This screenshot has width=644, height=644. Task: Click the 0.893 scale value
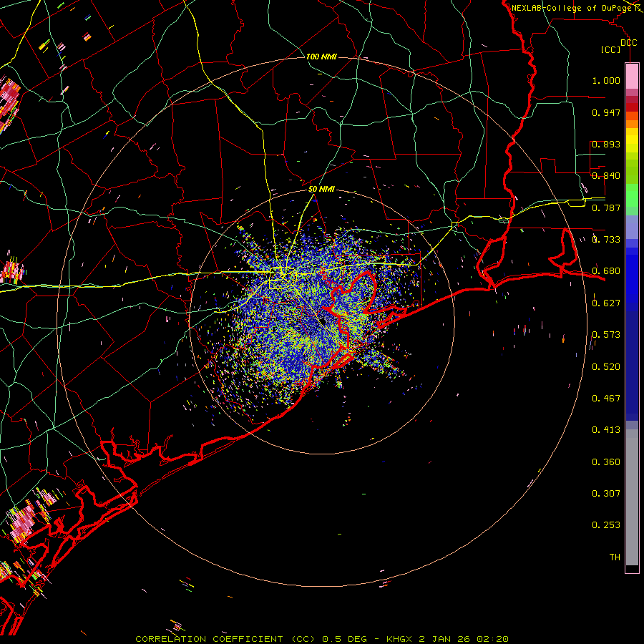pos(606,144)
